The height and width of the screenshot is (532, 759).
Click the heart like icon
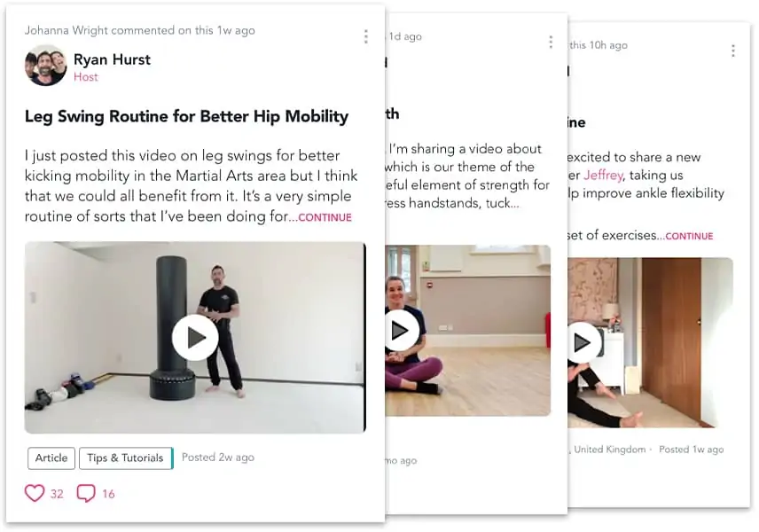pos(35,493)
